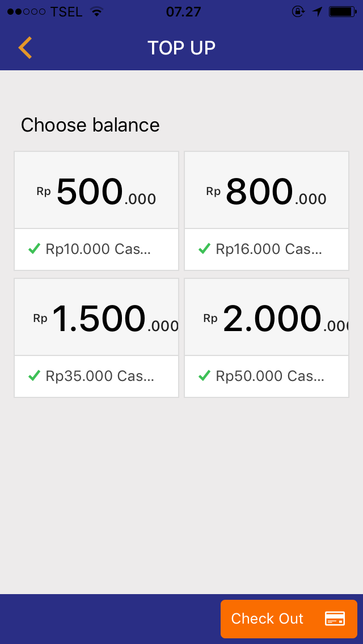Image resolution: width=363 pixels, height=644 pixels.
Task: Tap the Rp35.000 cashback label
Action: [100, 376]
